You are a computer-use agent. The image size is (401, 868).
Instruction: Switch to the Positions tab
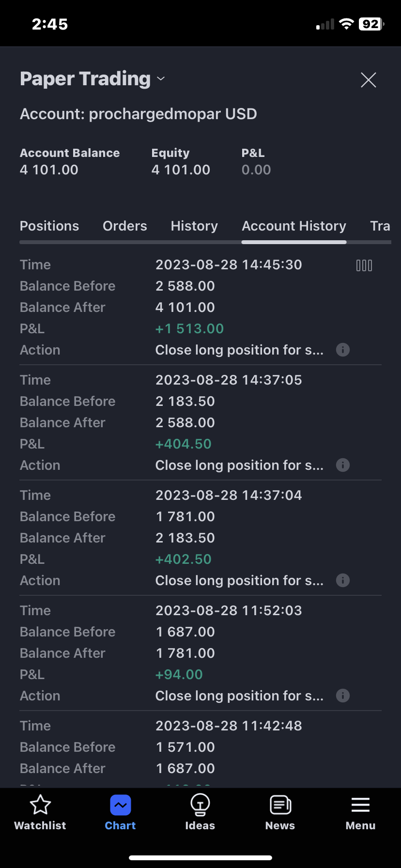point(49,226)
